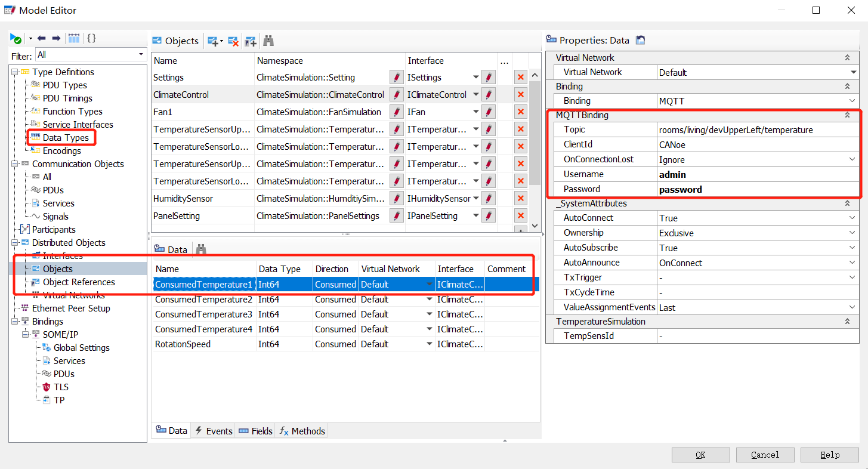The image size is (868, 469).
Task: Open the Binding dropdown showing MQTT
Action: [x=757, y=101]
